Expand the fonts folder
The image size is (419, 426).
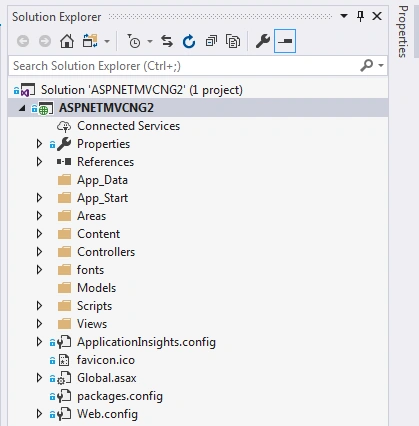(39, 270)
